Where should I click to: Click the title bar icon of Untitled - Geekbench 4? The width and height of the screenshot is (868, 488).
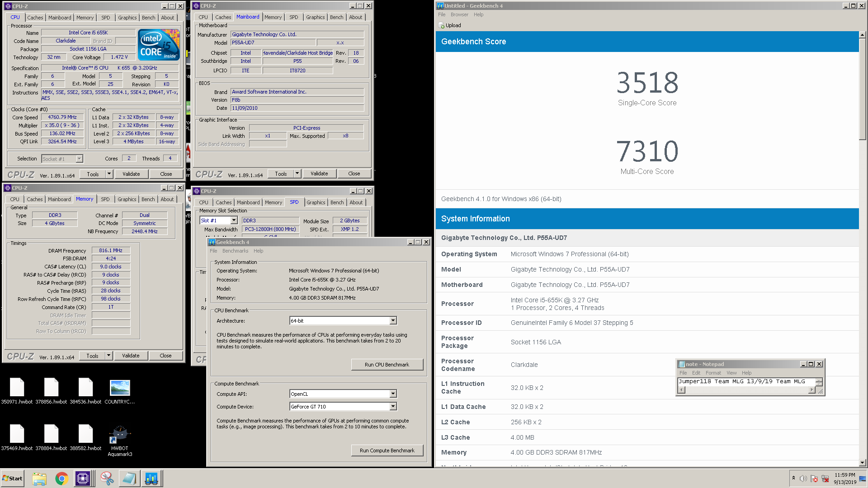pyautogui.click(x=440, y=6)
